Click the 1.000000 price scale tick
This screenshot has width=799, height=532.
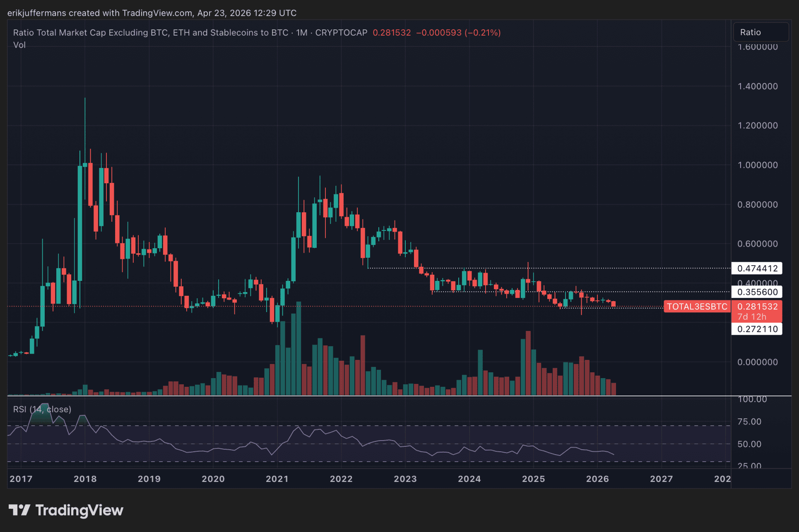(757, 165)
